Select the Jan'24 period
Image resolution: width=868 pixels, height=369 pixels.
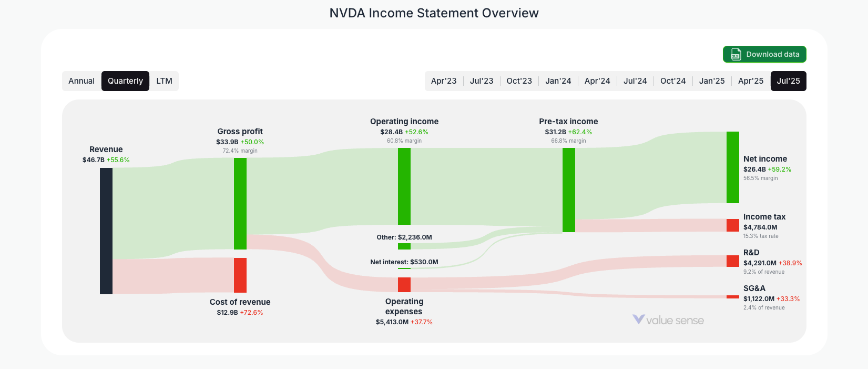click(x=558, y=81)
